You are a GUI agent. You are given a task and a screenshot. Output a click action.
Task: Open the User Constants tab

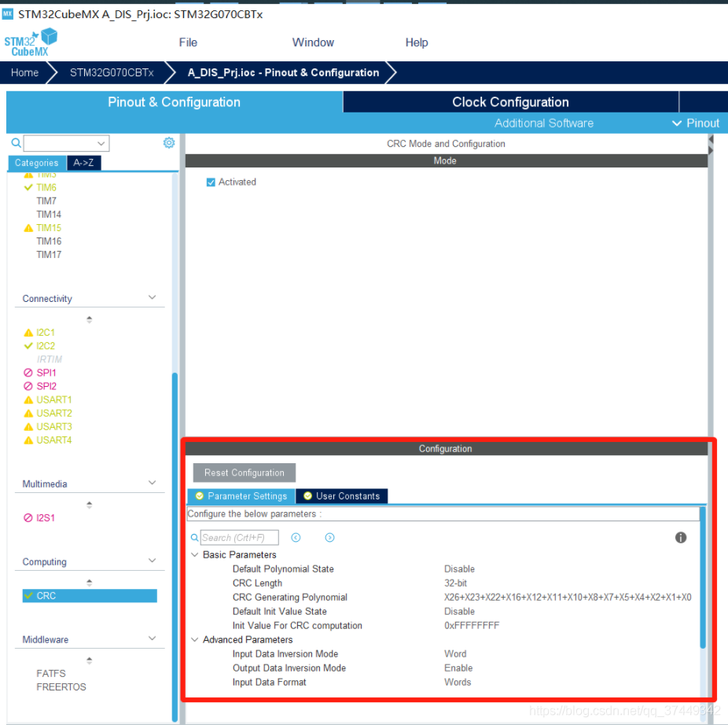[x=342, y=496]
